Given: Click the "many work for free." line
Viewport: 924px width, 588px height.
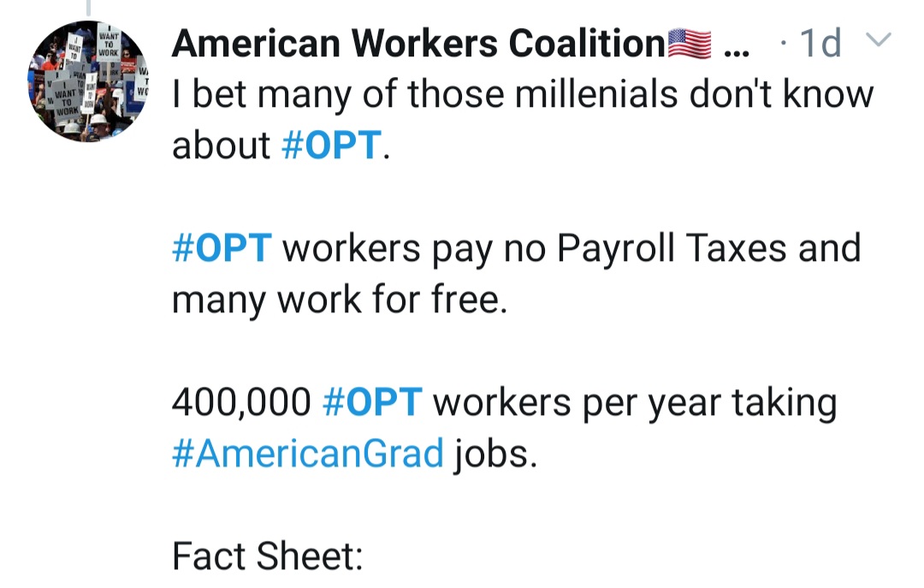Looking at the screenshot, I should pyautogui.click(x=340, y=300).
